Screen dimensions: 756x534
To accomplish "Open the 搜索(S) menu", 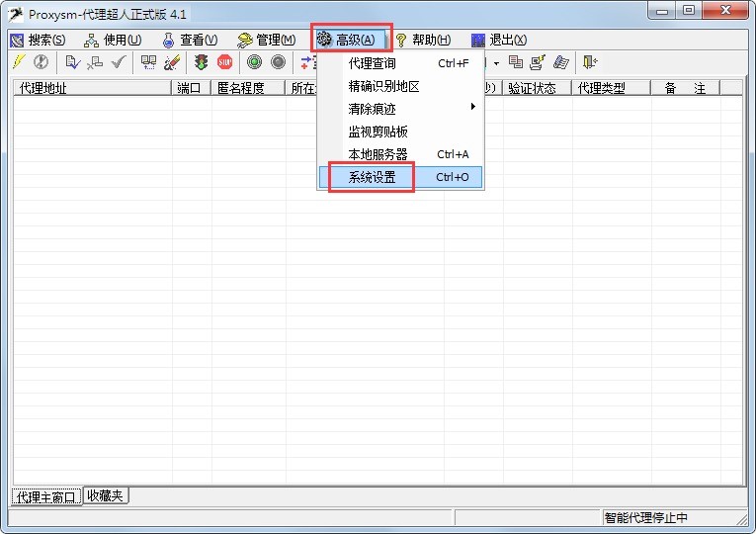I will click(x=38, y=40).
